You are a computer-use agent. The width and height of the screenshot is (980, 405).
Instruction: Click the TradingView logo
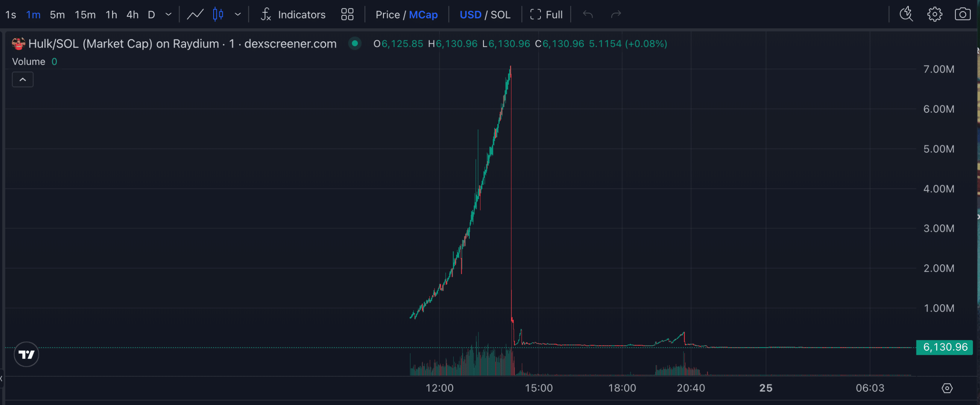click(x=26, y=354)
